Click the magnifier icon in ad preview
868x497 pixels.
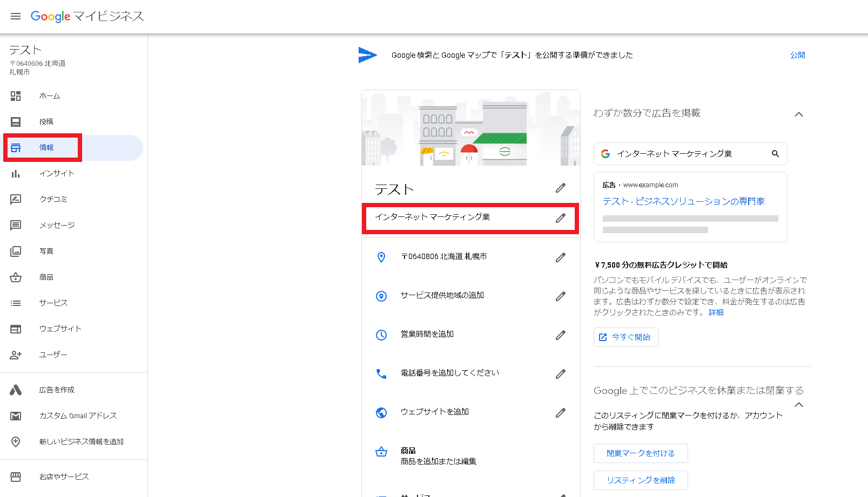coord(775,154)
